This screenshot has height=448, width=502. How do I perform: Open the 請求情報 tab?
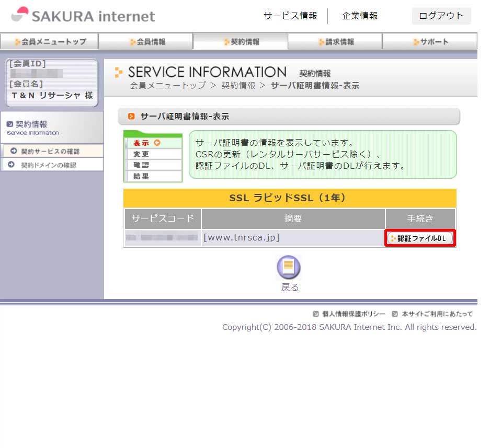335,42
